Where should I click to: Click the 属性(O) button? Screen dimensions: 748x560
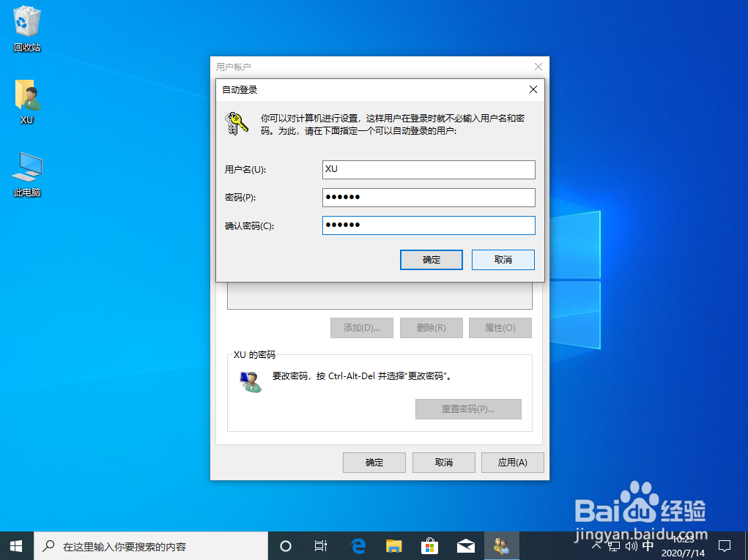[500, 327]
